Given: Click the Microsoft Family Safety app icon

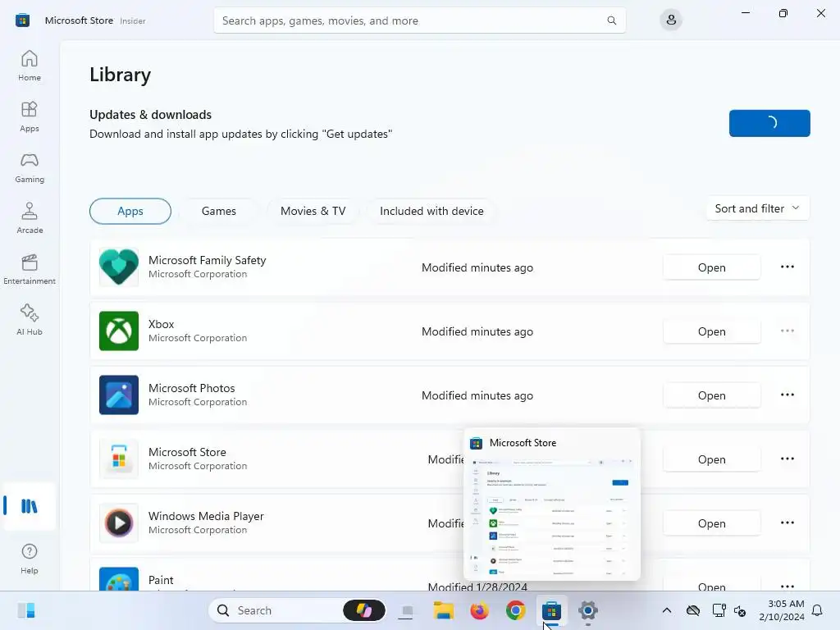Looking at the screenshot, I should pos(119,267).
